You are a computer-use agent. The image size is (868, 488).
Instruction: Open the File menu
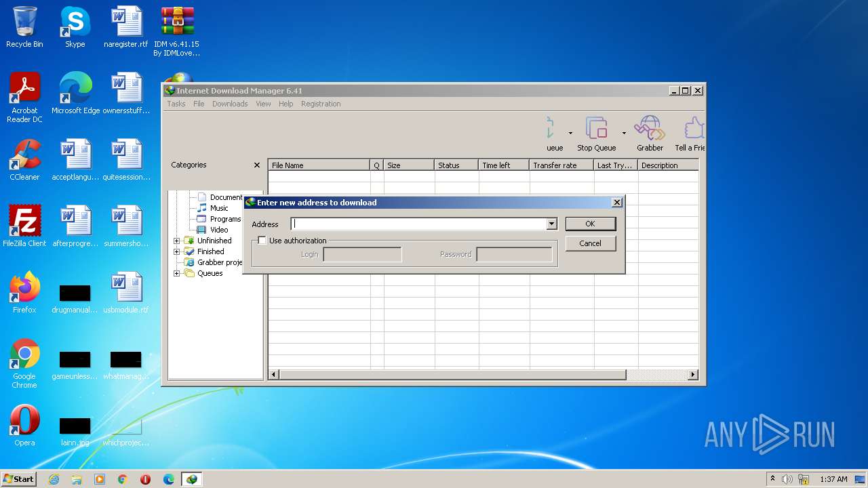(199, 104)
